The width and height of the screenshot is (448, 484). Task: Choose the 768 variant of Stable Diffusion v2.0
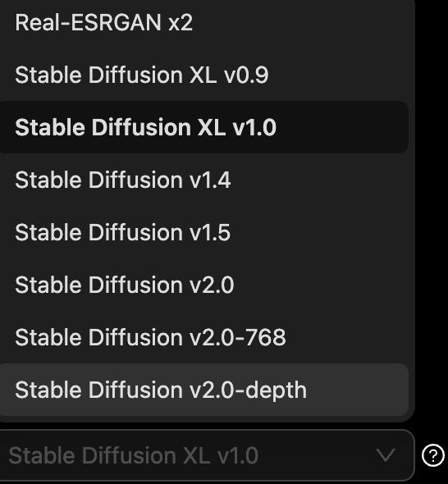pyautogui.click(x=203, y=337)
